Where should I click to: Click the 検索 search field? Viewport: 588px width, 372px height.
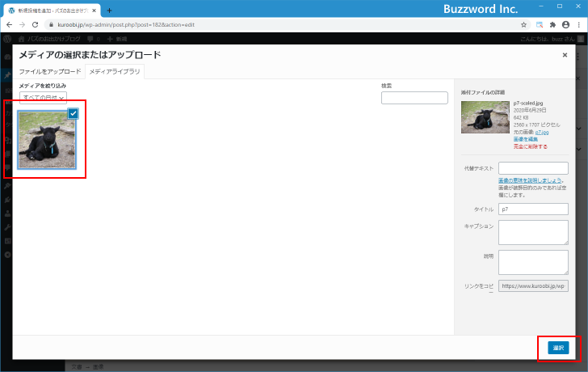(414, 98)
